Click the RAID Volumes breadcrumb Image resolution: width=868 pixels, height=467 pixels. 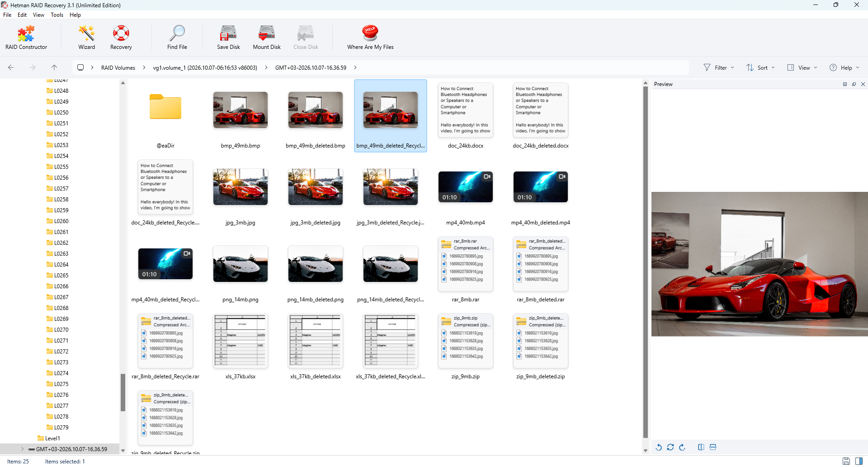point(118,67)
